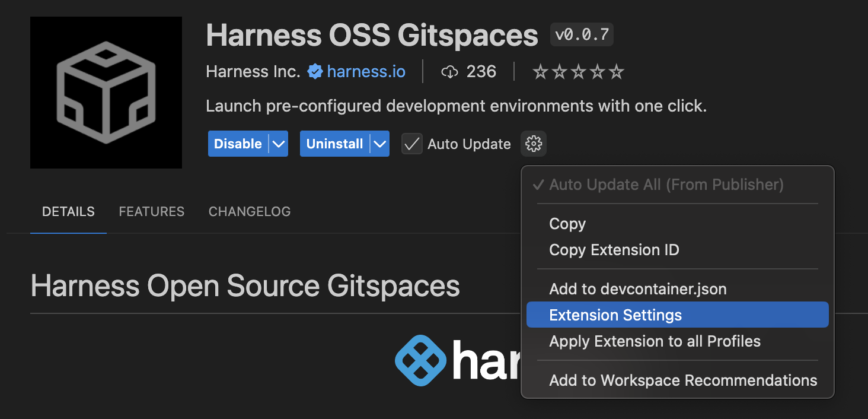This screenshot has height=419, width=868.
Task: Select the Details tab
Action: [x=68, y=211]
